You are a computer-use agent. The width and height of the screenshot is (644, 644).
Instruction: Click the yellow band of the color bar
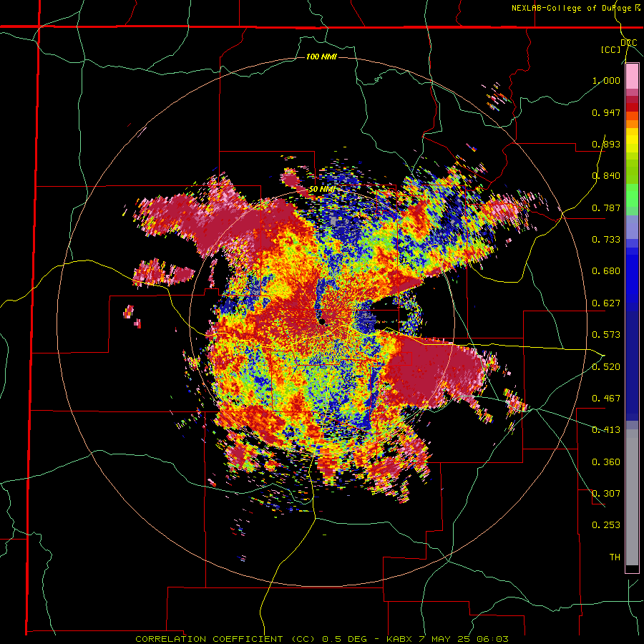pyautogui.click(x=632, y=140)
